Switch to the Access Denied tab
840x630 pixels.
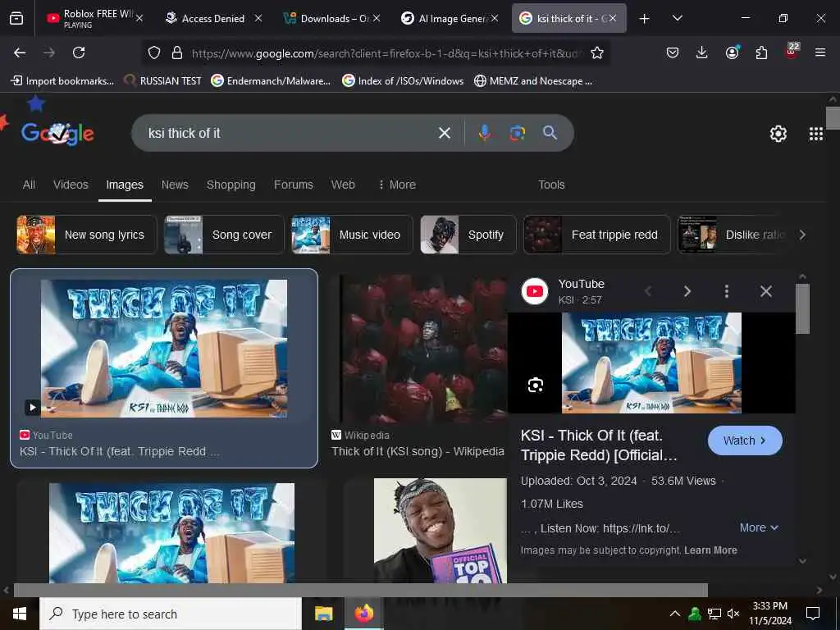pyautogui.click(x=213, y=18)
